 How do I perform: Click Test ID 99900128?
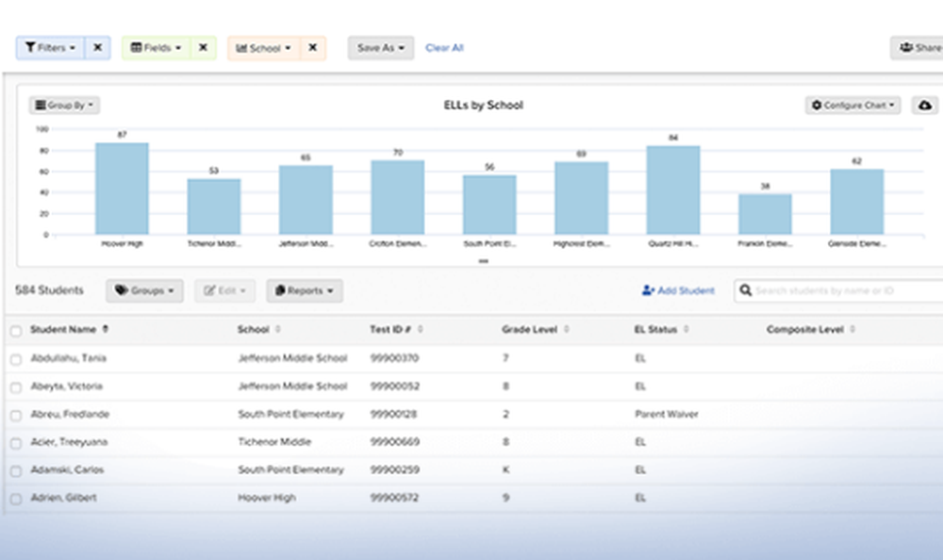click(394, 414)
